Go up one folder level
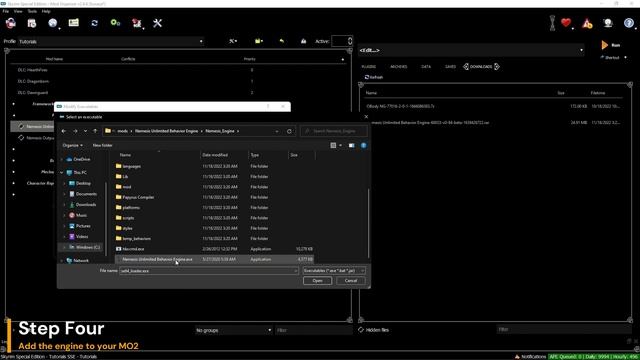This screenshot has width=640, height=360. 95,131
